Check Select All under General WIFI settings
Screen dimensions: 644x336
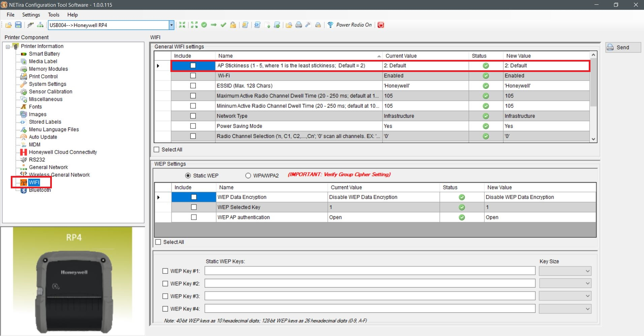click(157, 150)
